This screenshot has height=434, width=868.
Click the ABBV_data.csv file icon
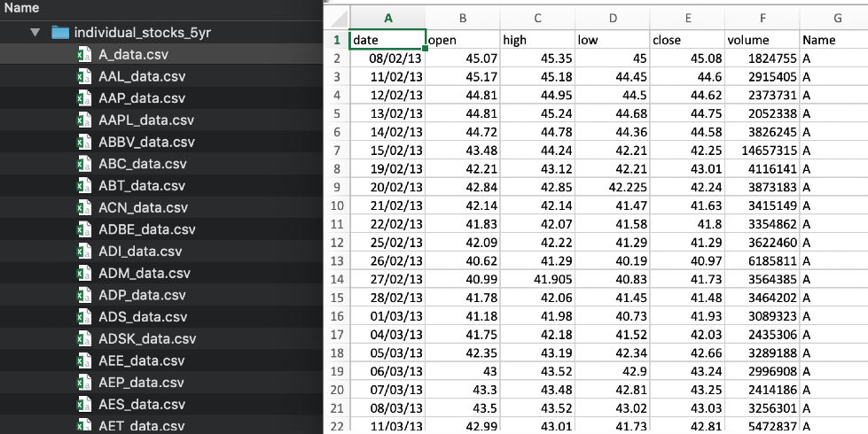coord(84,142)
